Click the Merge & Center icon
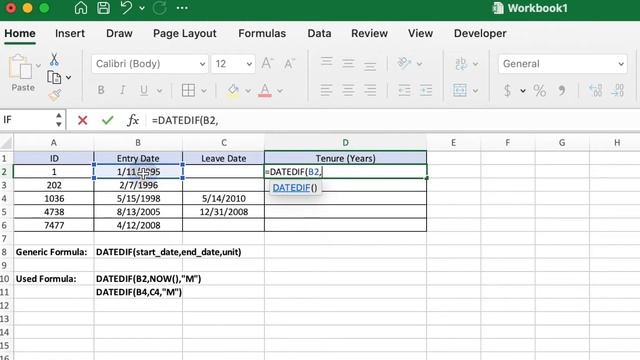 click(x=460, y=90)
